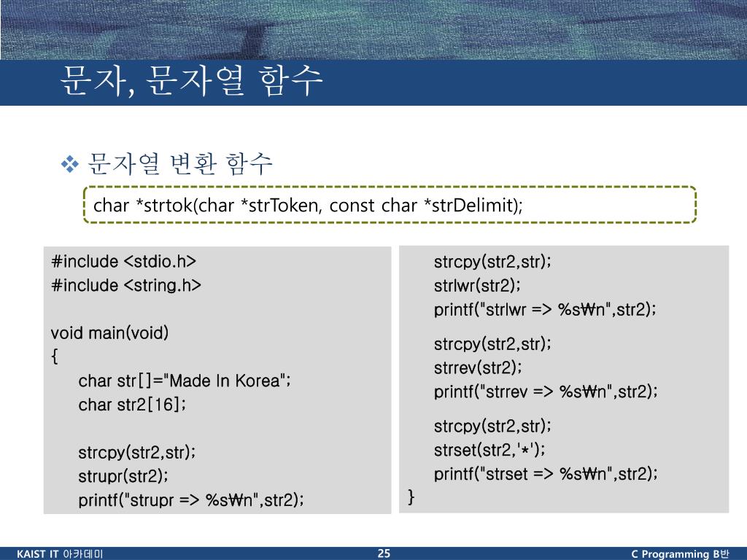Click the diamond bullet beside 문자열 변환 함수
This screenshot has width=747, height=560.
70,164
